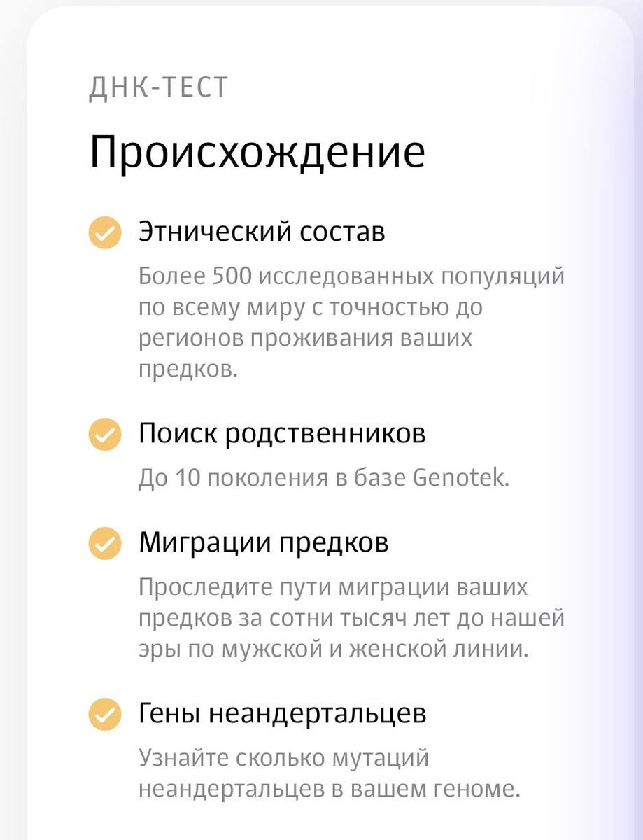
Task: Click the checkmark icon beside Гены неандертальцев
Action: click(x=104, y=713)
